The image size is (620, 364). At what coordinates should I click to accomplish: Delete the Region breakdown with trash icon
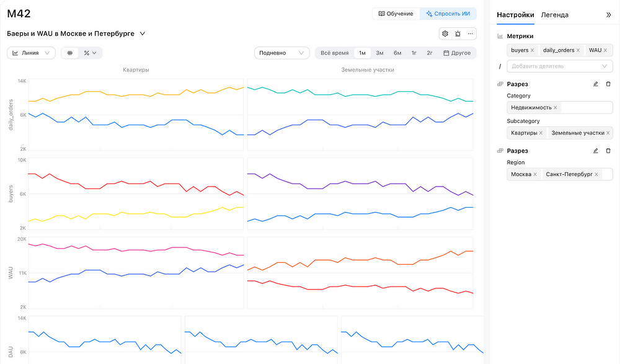pyautogui.click(x=608, y=151)
